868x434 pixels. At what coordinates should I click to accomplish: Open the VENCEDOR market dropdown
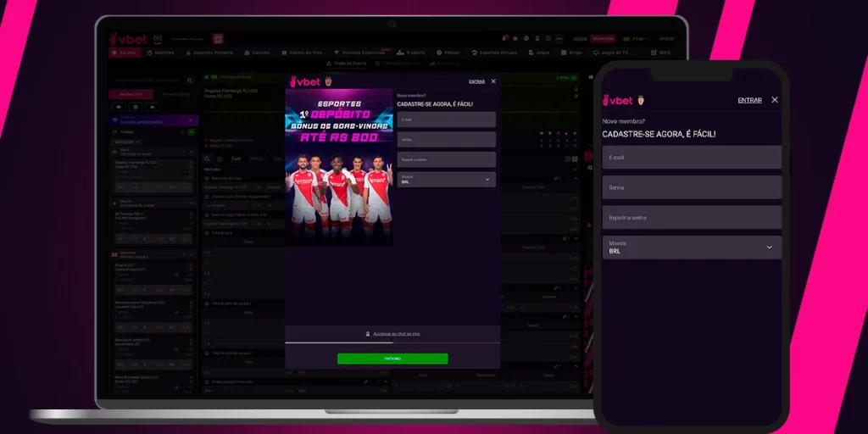click(x=126, y=142)
